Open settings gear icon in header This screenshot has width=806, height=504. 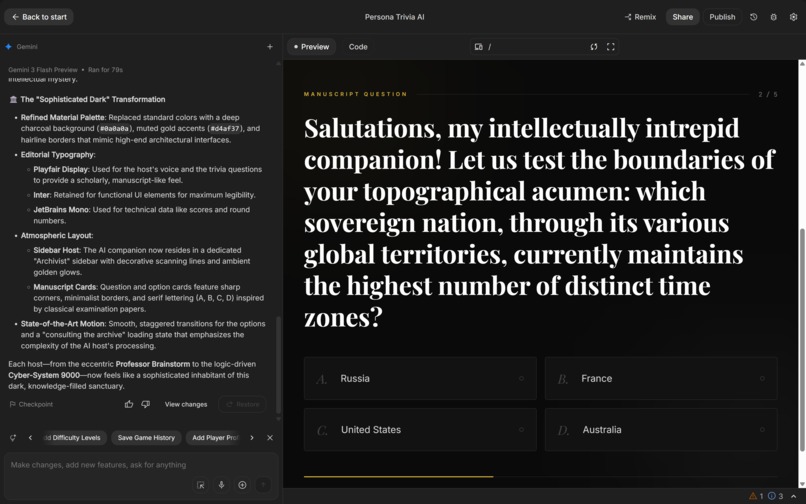click(x=793, y=17)
